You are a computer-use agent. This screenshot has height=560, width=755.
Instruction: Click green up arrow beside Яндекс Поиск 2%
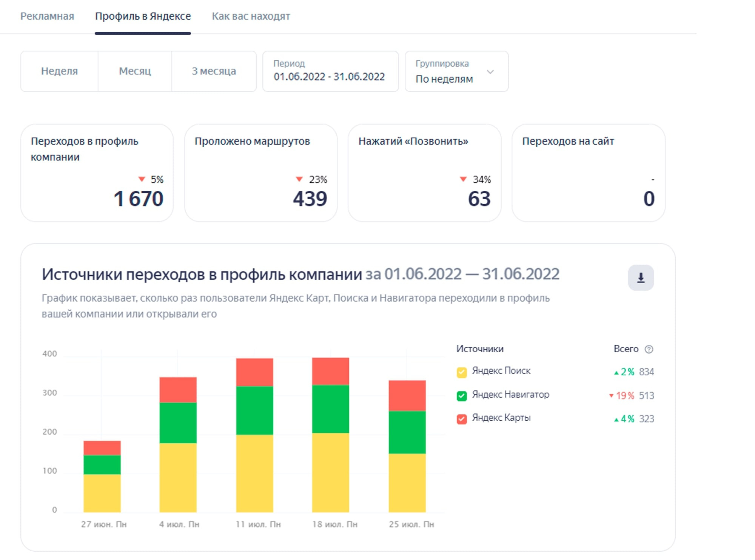616,373
